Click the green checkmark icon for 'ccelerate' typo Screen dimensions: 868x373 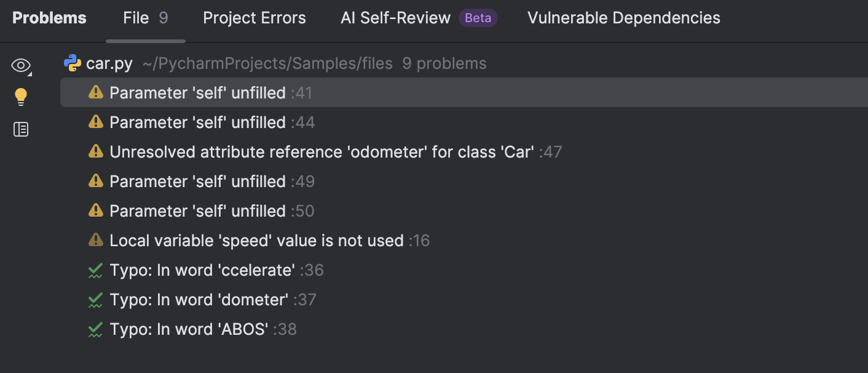pos(97,270)
